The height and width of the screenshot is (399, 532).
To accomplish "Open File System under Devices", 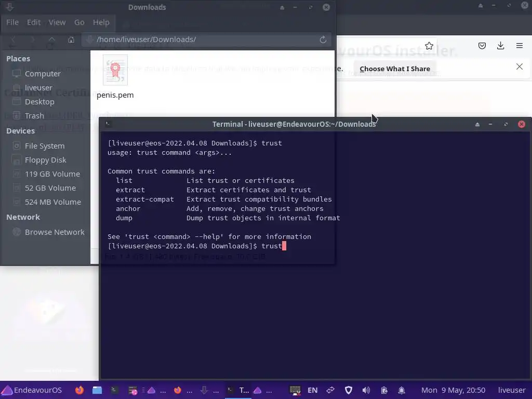I will pyautogui.click(x=45, y=146).
